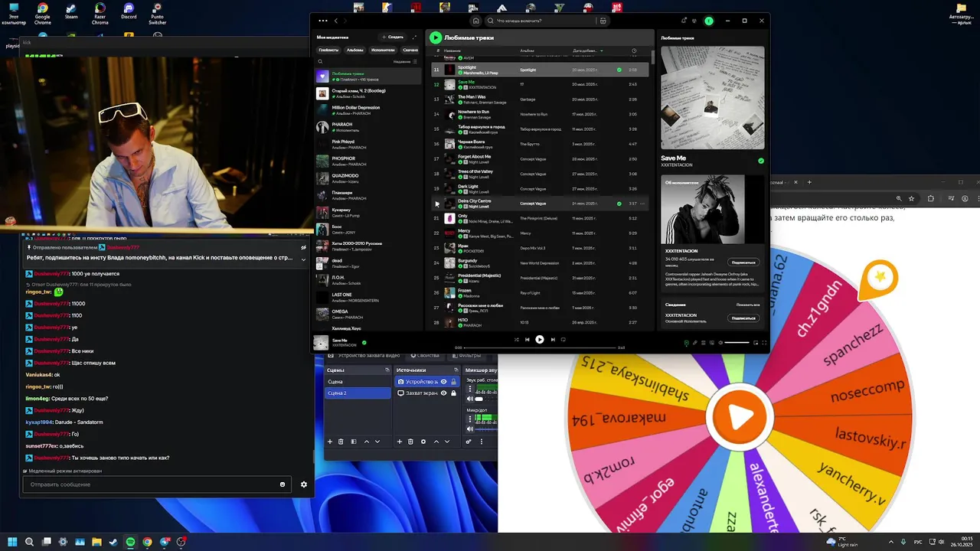
Task: Open the Windows Start menu
Action: (x=12, y=542)
